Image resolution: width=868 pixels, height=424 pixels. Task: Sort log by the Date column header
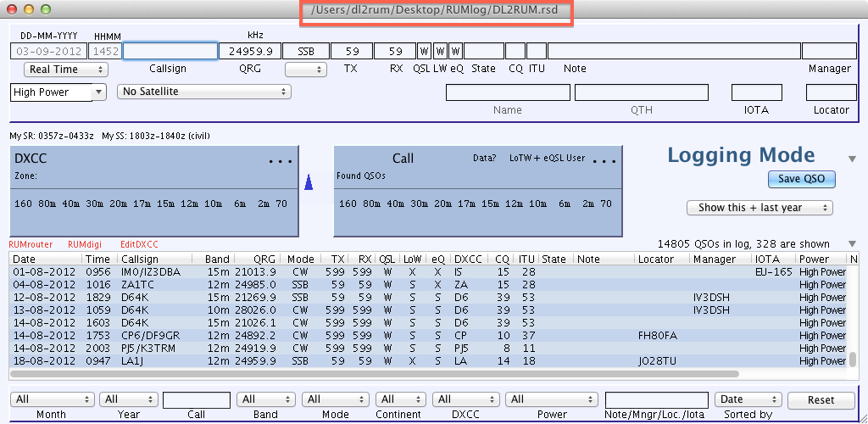46,259
